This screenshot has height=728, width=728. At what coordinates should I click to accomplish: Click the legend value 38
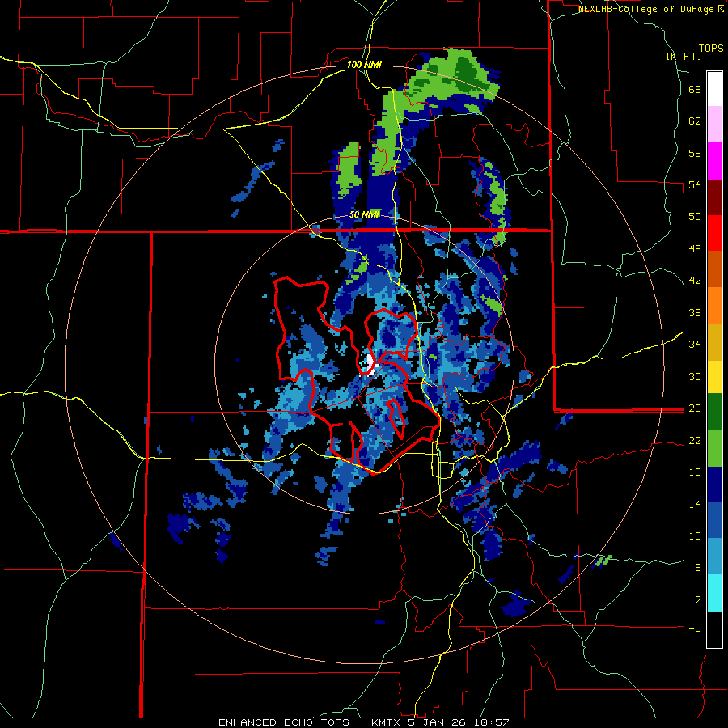pos(695,312)
